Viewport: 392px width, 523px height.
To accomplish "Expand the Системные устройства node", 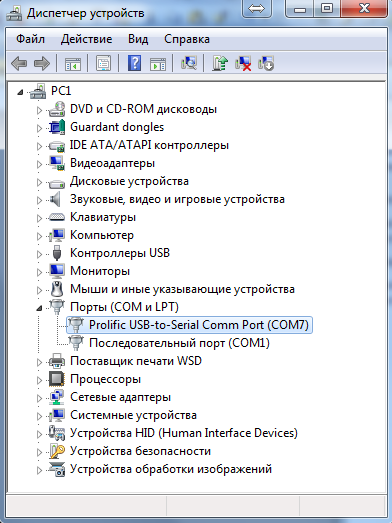I will tap(39, 416).
